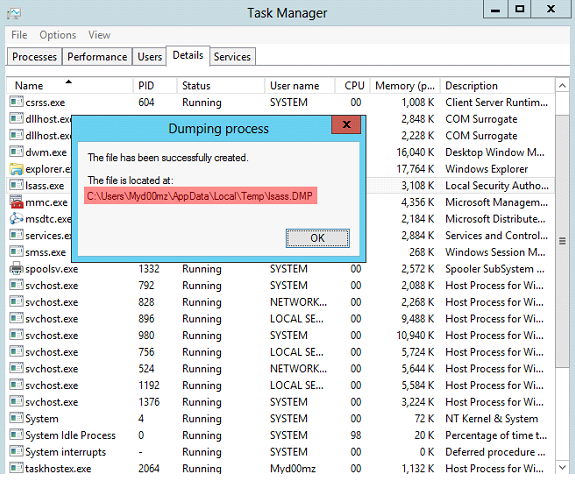This screenshot has height=480, width=575.
Task: Click the System interrupts icon
Action: (17, 451)
